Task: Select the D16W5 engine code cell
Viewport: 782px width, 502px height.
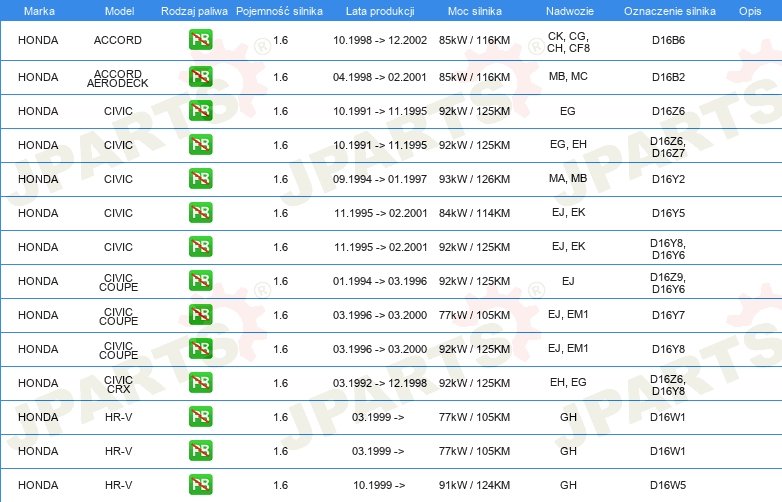Action: tap(668, 485)
